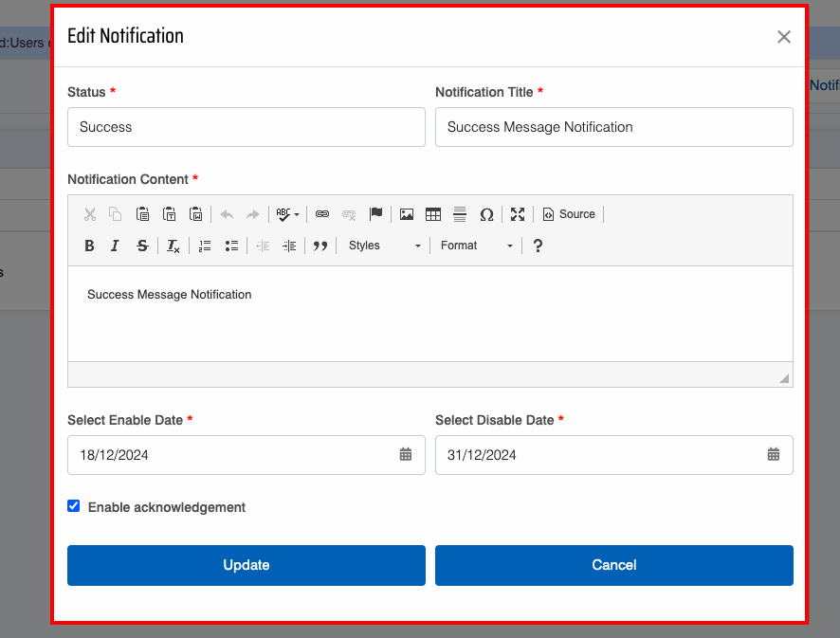The width and height of the screenshot is (840, 638).
Task: Open the Styles dropdown
Action: (384, 246)
